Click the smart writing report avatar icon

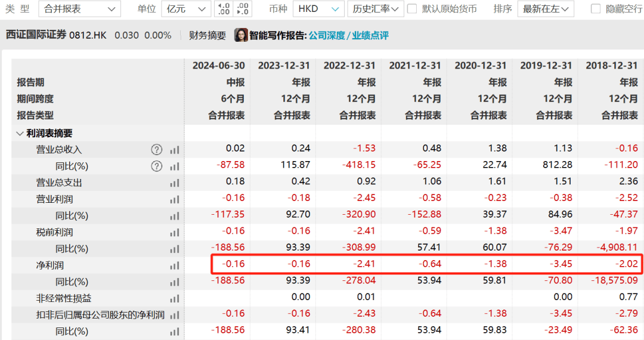[x=241, y=35]
